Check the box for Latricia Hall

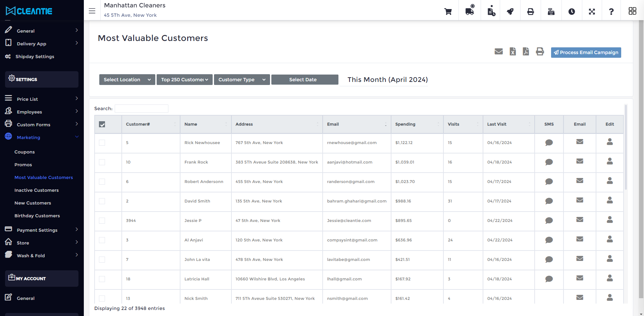tap(102, 279)
